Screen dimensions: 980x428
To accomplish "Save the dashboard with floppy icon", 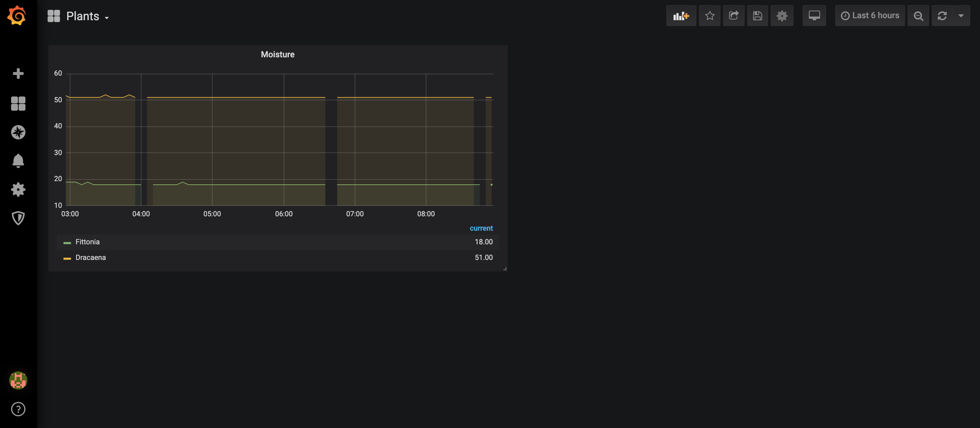I will [757, 16].
